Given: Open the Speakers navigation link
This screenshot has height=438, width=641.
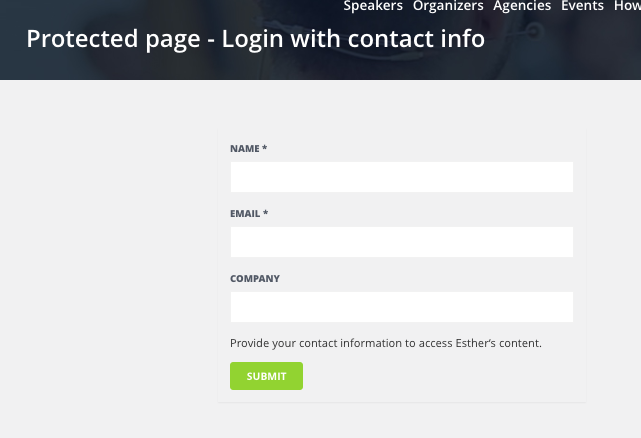Looking at the screenshot, I should click(373, 6).
